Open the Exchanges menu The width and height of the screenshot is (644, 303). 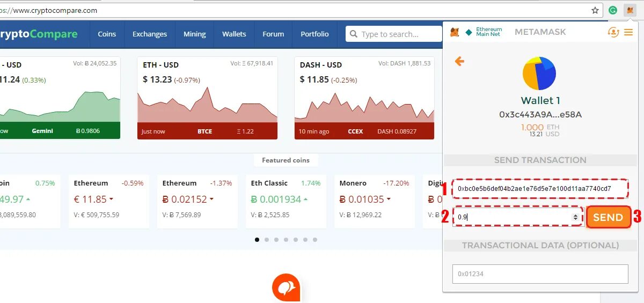pos(150,34)
